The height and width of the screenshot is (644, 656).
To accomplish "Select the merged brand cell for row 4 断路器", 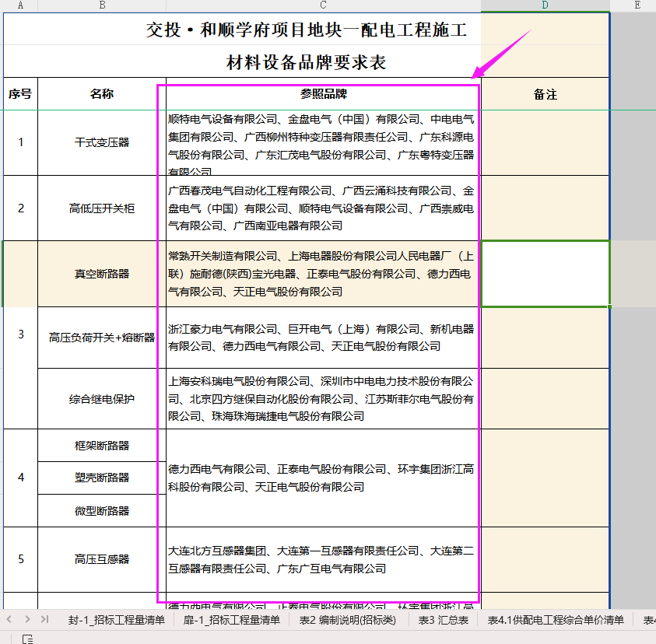I will coord(324,478).
